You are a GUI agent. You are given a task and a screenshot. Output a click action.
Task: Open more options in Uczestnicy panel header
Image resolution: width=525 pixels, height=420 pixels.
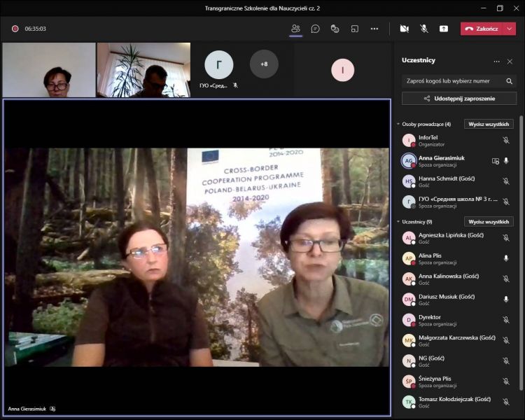[497, 61]
